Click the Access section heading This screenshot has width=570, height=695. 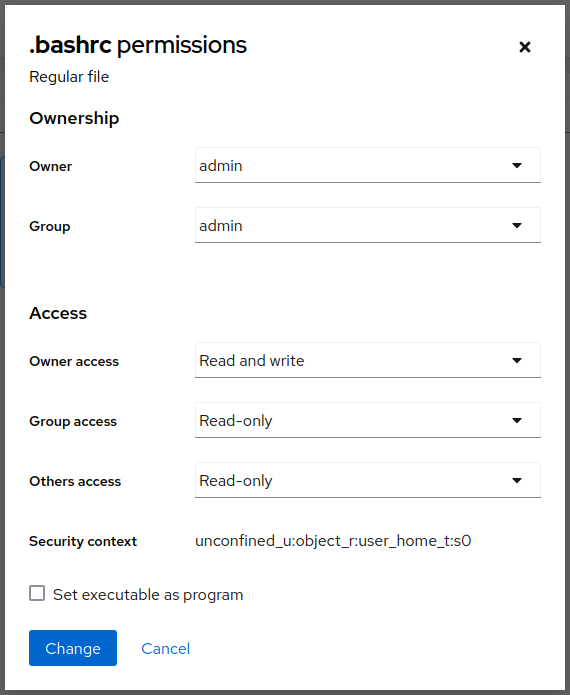pyautogui.click(x=58, y=313)
